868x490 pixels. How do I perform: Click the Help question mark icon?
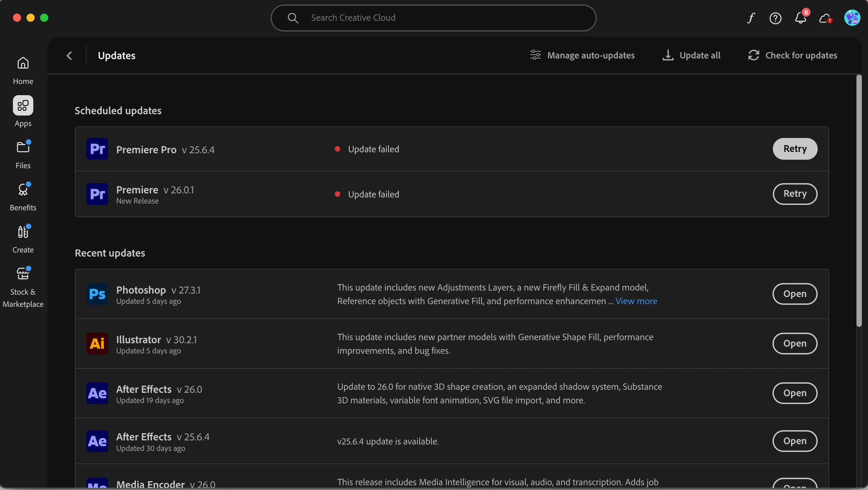pyautogui.click(x=775, y=18)
